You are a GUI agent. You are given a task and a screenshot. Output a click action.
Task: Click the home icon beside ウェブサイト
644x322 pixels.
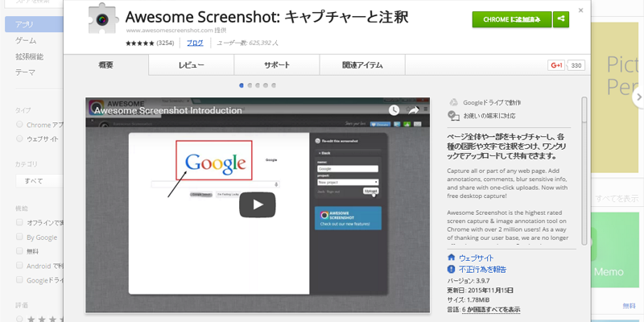452,258
